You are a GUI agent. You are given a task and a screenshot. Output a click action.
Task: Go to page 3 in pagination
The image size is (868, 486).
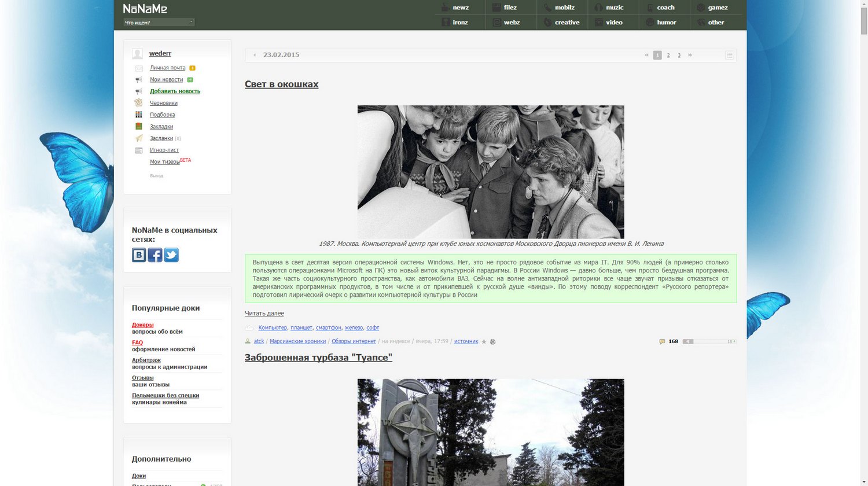pos(679,55)
